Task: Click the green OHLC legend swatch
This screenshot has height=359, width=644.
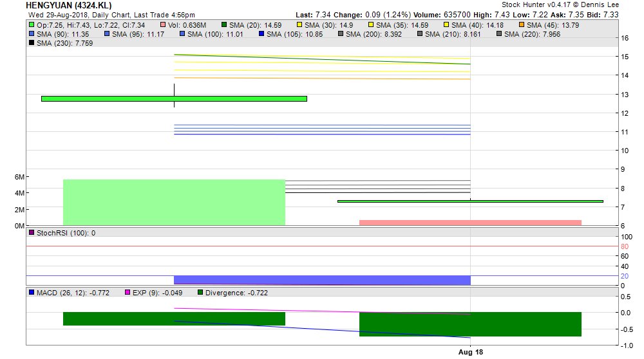Action: 32,25
